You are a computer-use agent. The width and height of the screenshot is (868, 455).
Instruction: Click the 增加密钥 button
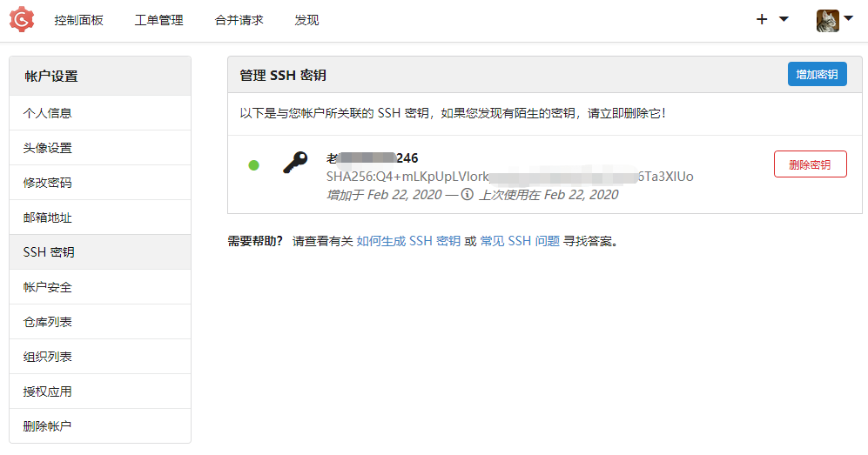(818, 74)
